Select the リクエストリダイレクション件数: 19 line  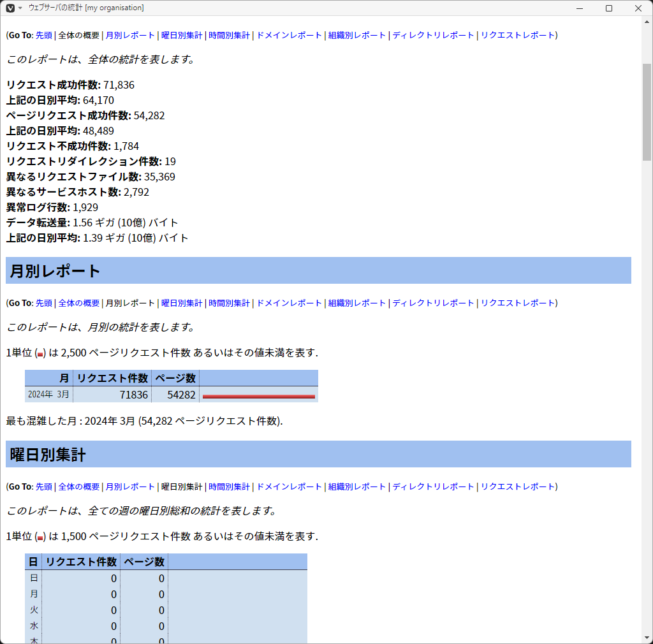[91, 161]
